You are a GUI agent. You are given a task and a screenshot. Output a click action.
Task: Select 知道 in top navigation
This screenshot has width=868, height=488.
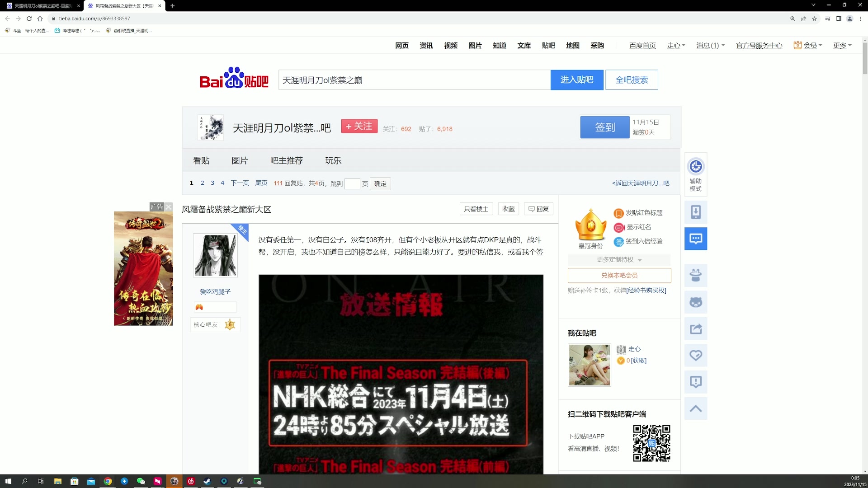point(500,45)
